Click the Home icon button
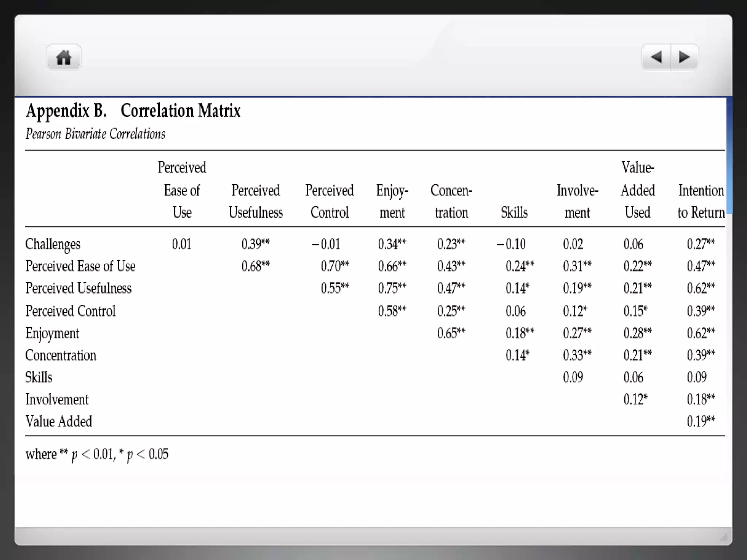 tap(63, 58)
